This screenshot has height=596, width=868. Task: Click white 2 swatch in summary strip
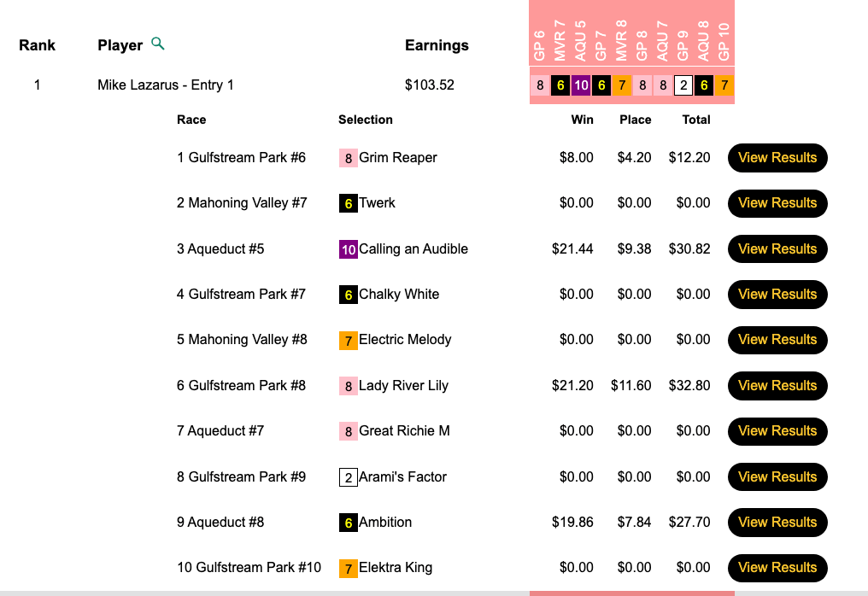click(x=683, y=85)
